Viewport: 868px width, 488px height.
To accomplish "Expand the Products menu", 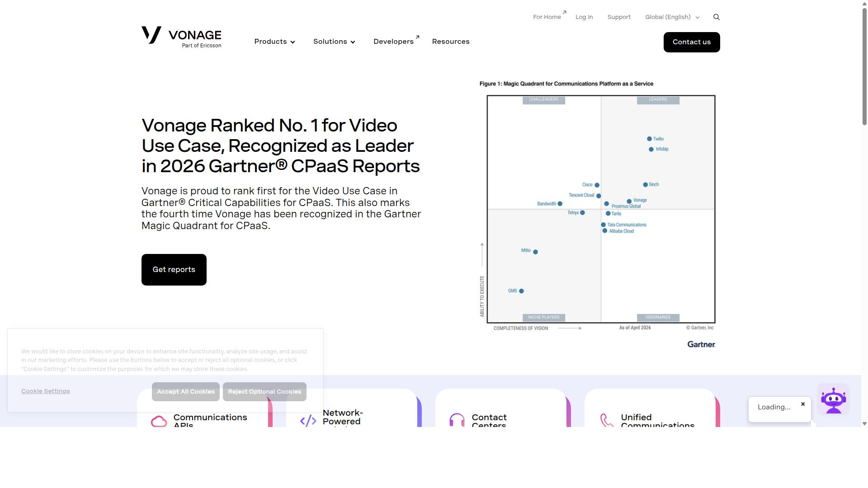I will 275,42.
